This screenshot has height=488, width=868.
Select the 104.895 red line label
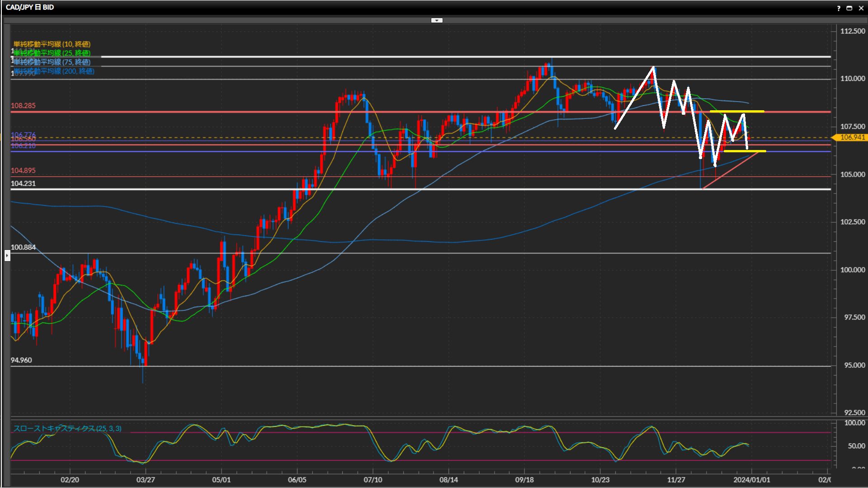23,170
